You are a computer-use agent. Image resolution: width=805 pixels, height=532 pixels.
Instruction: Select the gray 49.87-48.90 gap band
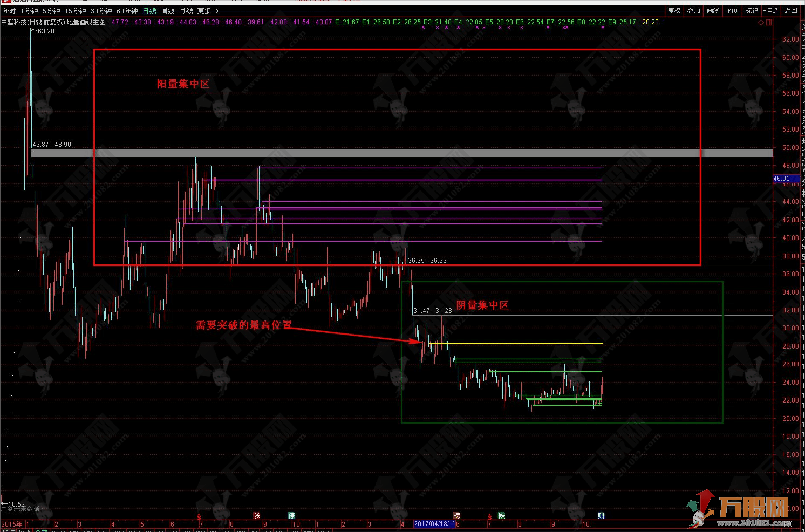click(x=402, y=153)
